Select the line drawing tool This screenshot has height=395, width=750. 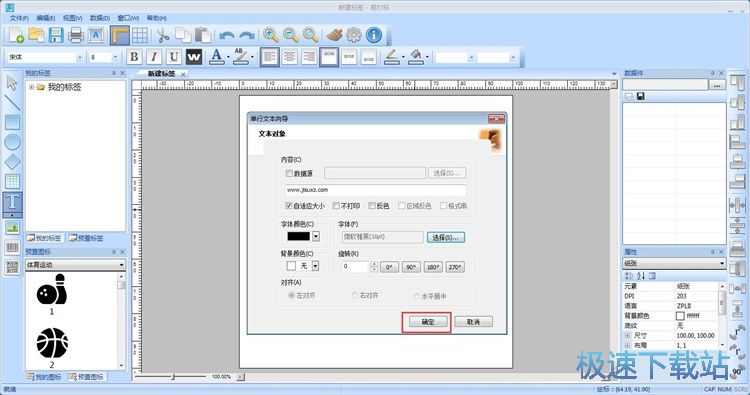pos(12,102)
